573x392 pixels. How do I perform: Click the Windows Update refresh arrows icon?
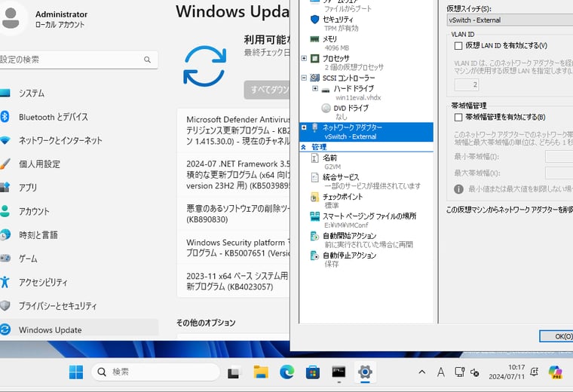click(204, 66)
